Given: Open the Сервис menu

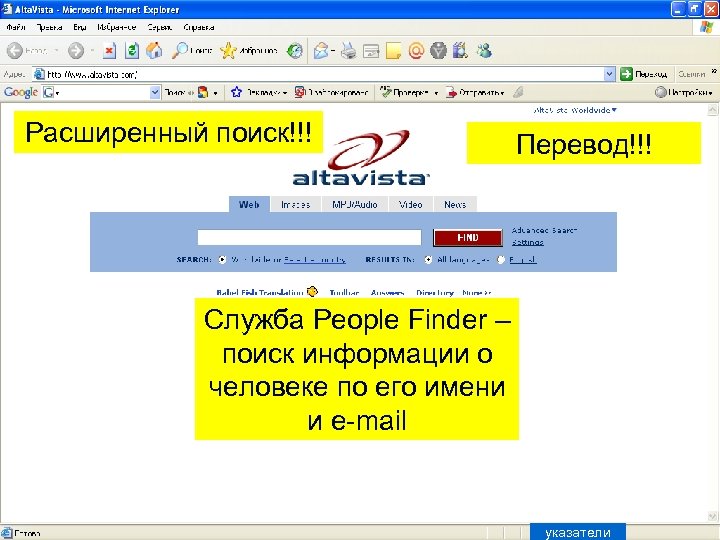Looking at the screenshot, I should coord(159,27).
